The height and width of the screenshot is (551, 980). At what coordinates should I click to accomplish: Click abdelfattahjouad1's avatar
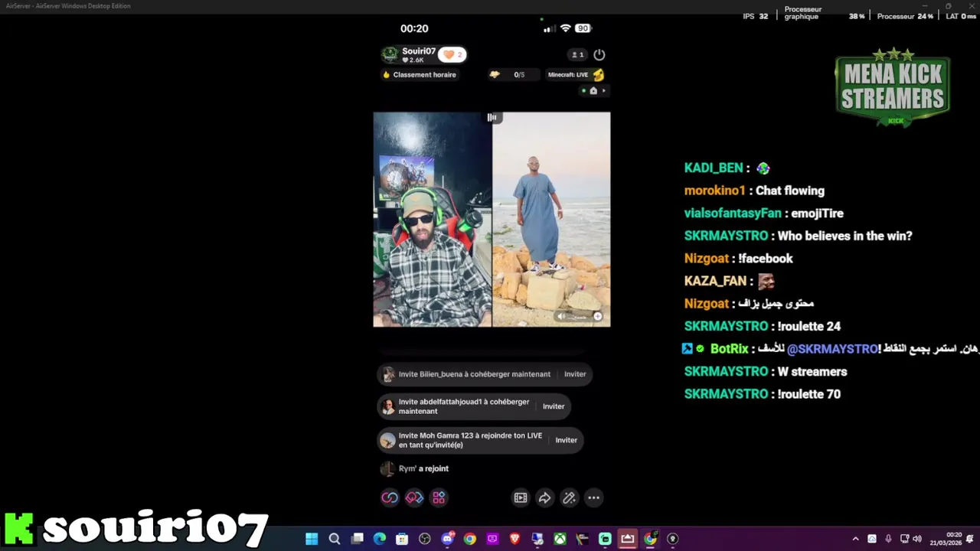click(x=388, y=406)
